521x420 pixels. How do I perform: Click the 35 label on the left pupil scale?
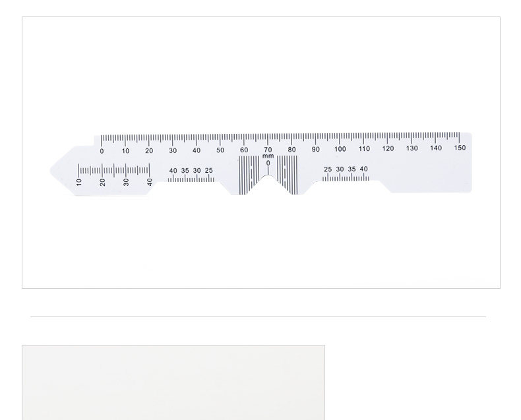click(x=185, y=171)
